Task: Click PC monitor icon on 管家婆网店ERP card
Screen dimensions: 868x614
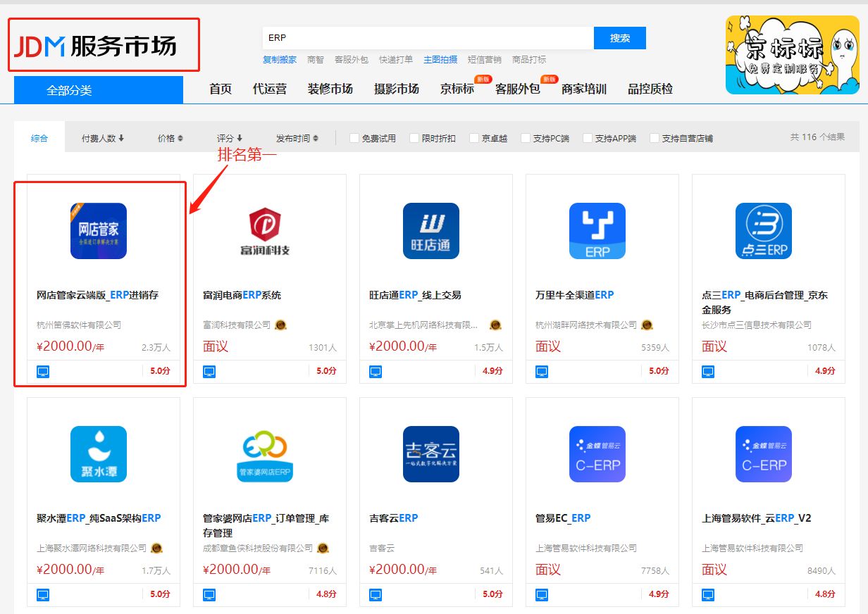Action: point(209,594)
